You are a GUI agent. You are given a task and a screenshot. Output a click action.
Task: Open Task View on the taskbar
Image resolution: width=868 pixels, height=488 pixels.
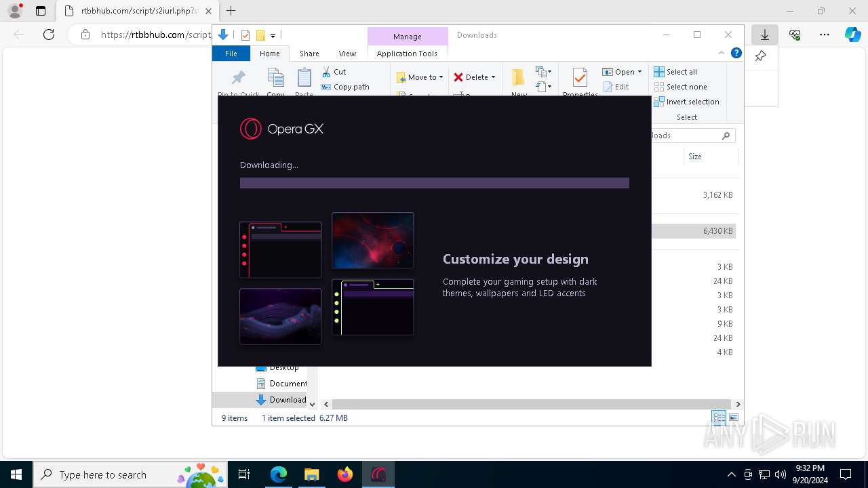point(244,474)
